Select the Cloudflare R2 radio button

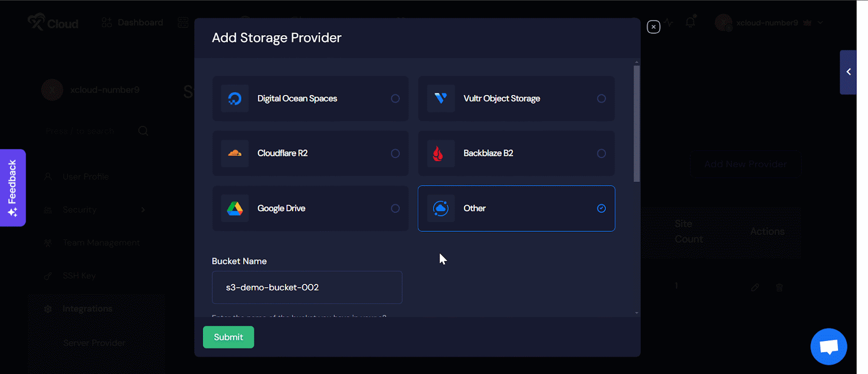click(x=395, y=154)
